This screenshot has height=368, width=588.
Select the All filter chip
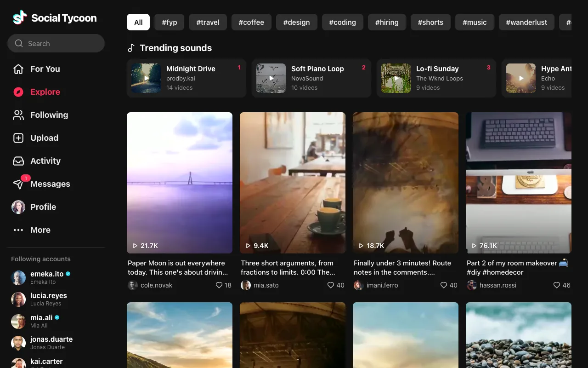(138, 22)
